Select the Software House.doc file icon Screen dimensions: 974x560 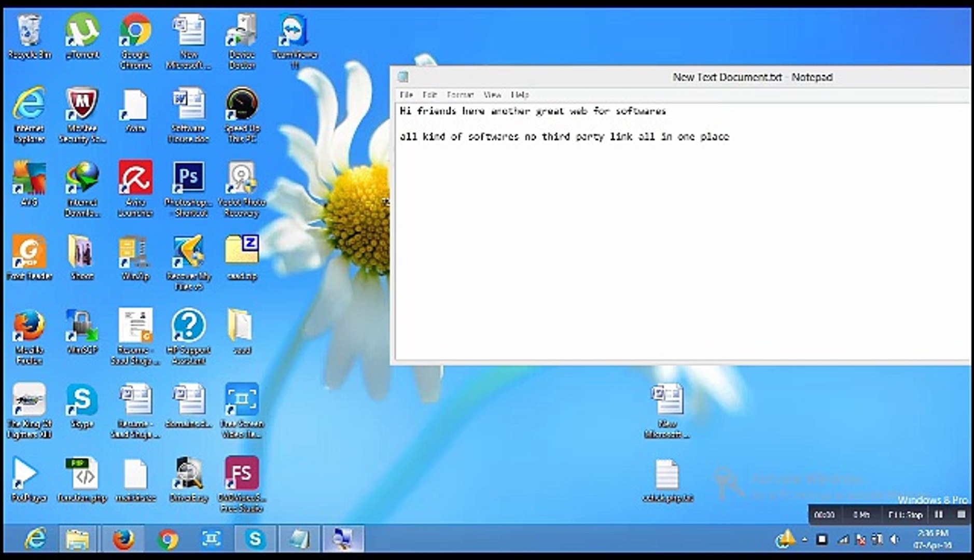188,115
